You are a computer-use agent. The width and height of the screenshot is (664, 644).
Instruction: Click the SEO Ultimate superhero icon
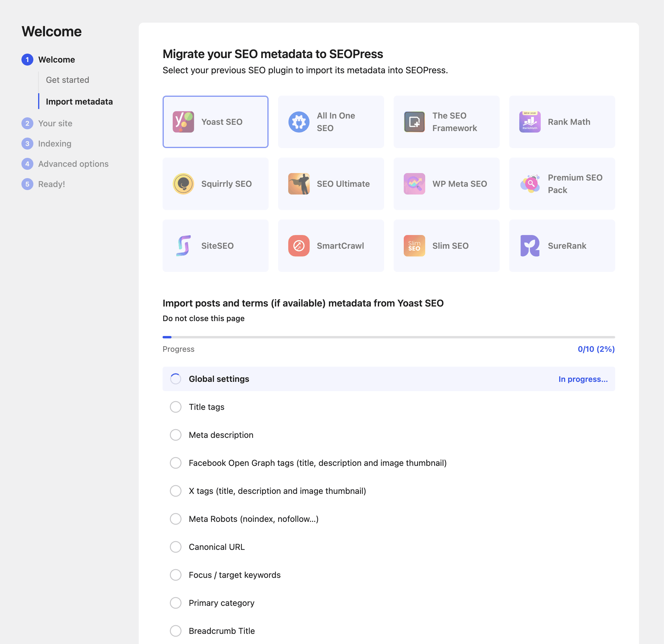click(299, 184)
